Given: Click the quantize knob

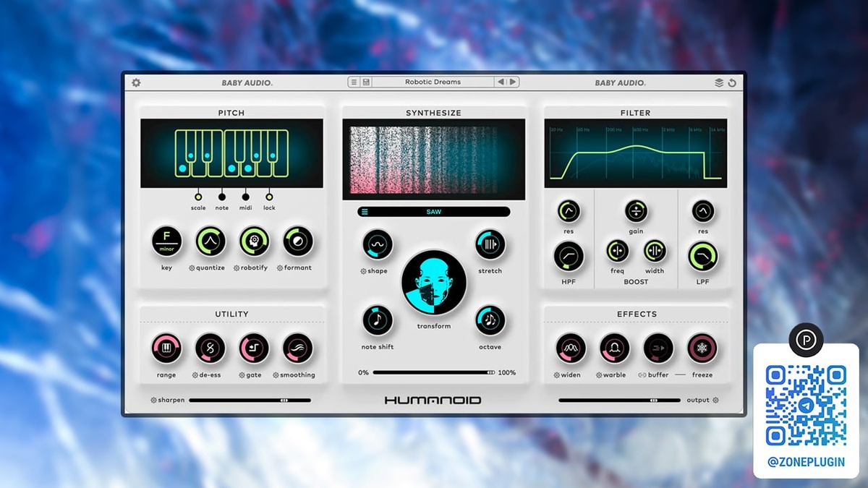Looking at the screenshot, I should [x=210, y=241].
